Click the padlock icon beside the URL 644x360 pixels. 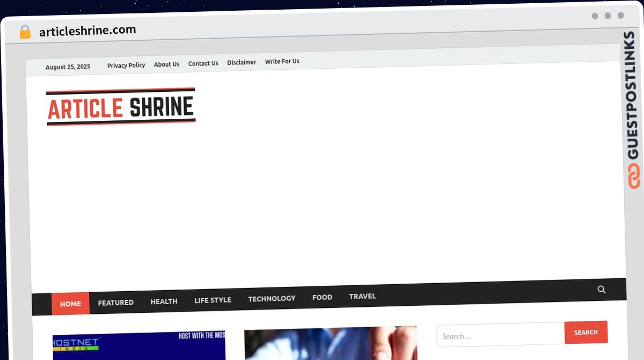25,32
